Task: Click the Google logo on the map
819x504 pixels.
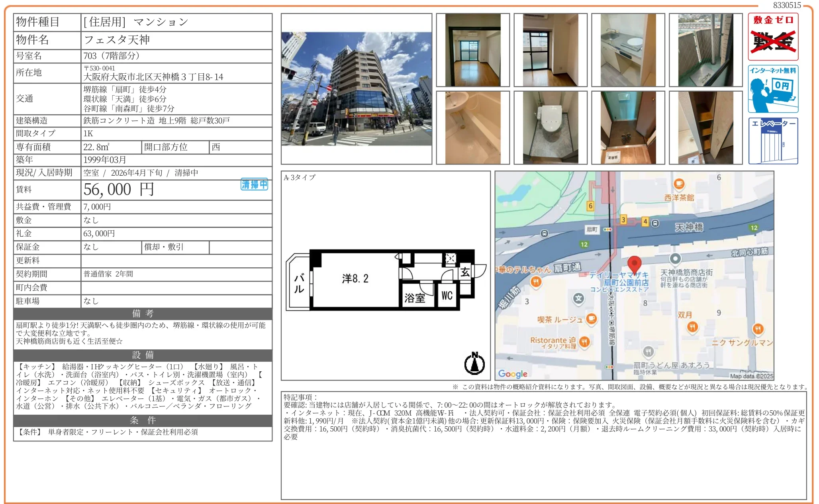Action: (x=512, y=373)
